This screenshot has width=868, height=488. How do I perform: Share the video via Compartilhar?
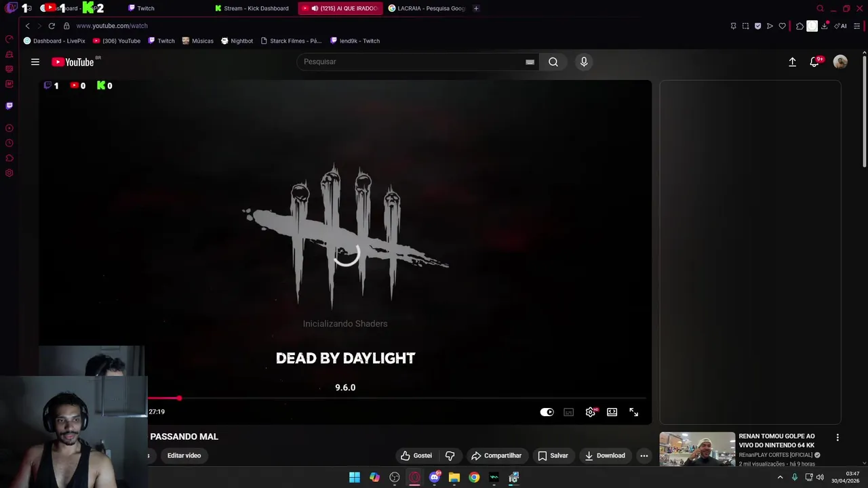tap(496, 455)
